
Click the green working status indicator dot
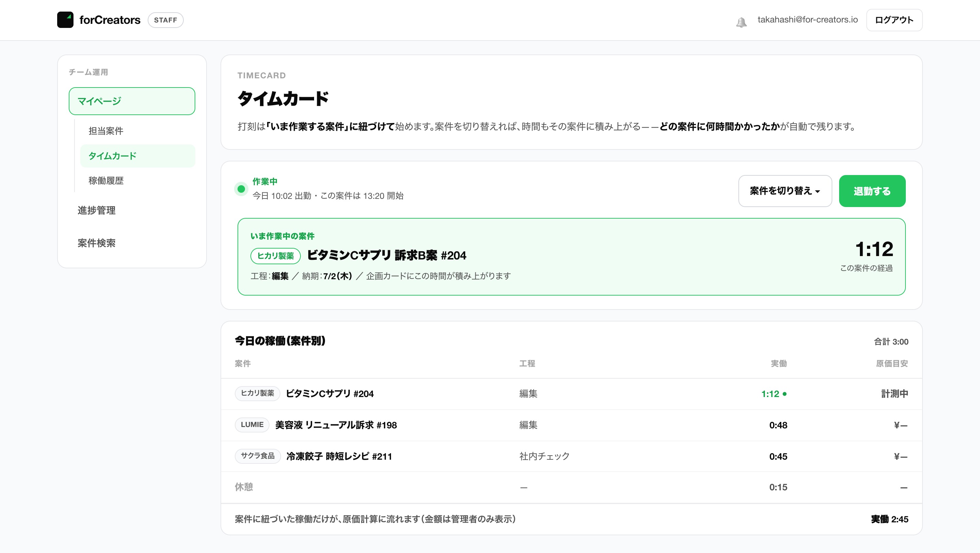[241, 189]
